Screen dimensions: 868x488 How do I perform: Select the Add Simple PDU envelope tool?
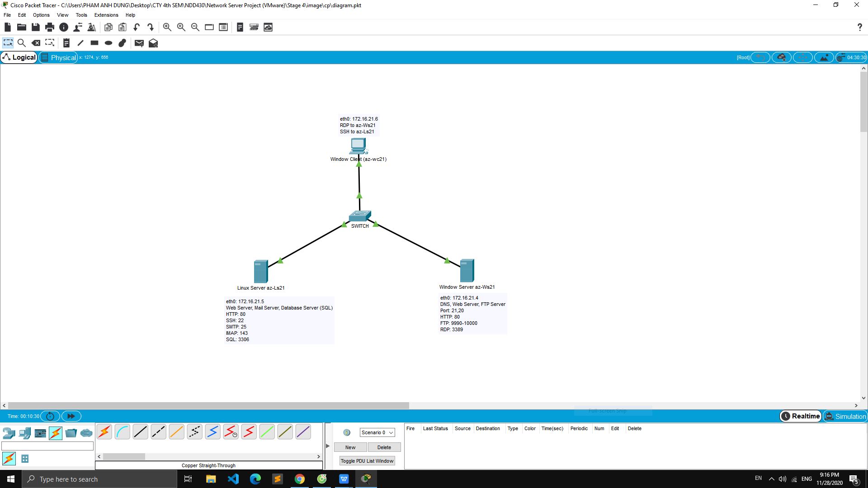tap(139, 43)
